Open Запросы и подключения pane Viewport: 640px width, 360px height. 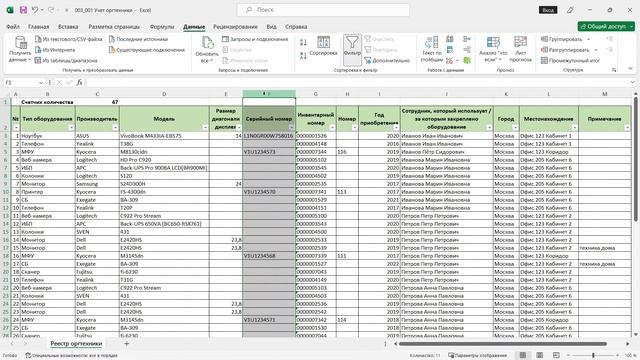[255, 39]
